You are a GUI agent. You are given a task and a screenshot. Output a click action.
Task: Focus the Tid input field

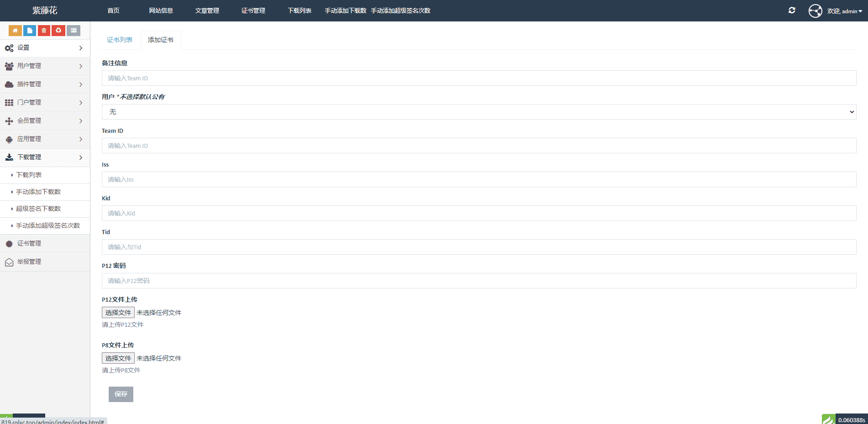tap(479, 247)
